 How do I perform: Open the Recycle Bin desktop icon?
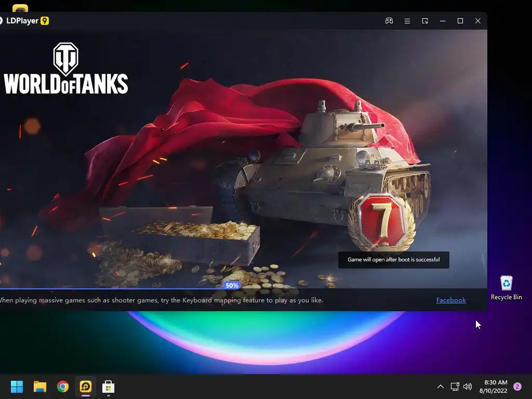pyautogui.click(x=506, y=288)
